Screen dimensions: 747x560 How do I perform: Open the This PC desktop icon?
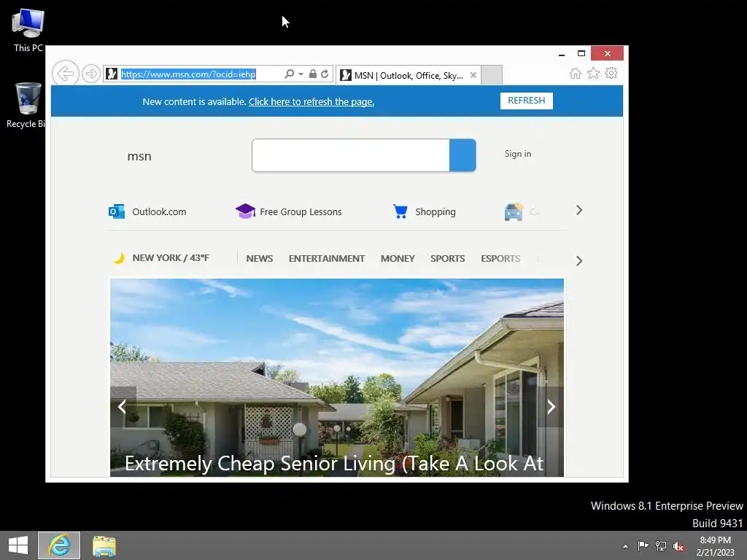[28, 30]
